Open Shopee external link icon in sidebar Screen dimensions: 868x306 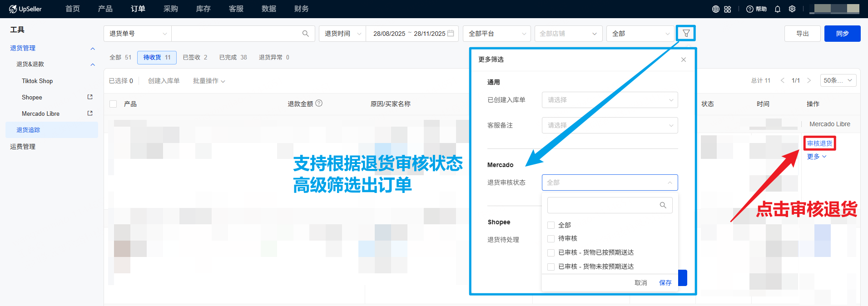coord(90,97)
